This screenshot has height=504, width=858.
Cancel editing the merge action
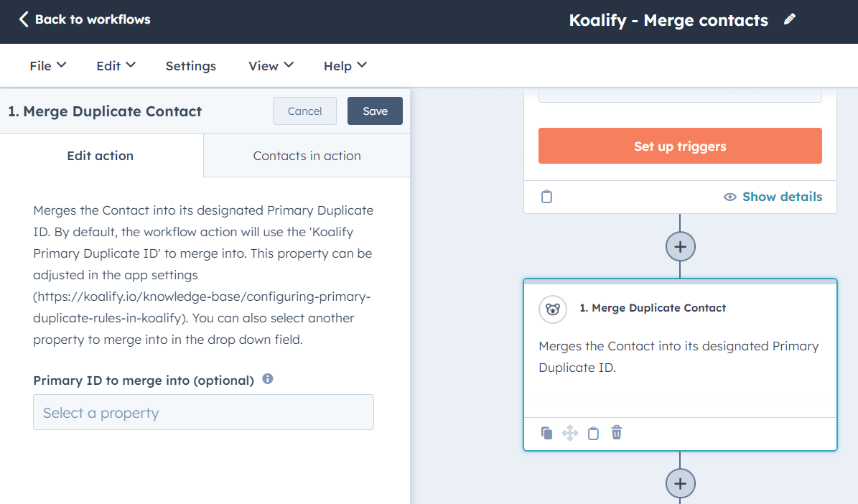[x=304, y=111]
